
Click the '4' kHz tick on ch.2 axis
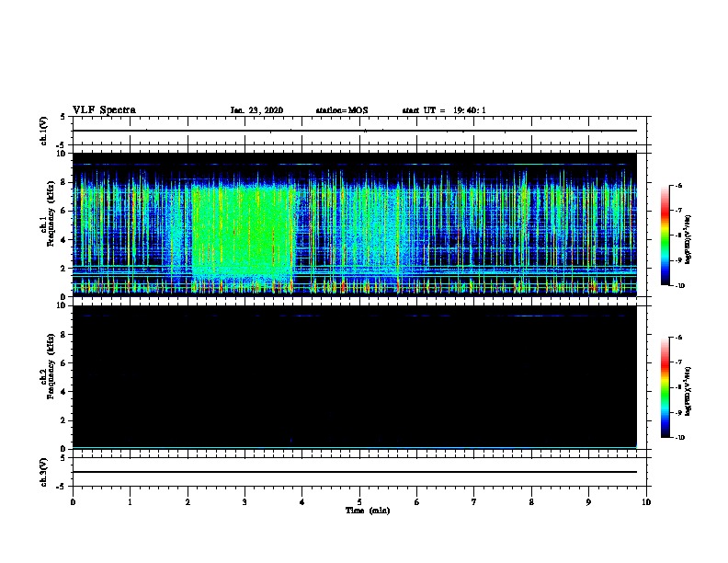[x=63, y=392]
